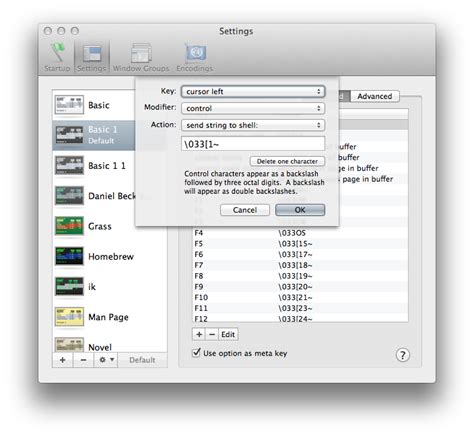474x436 pixels.
Task: Click the \033[15~ action value
Action: (296, 244)
